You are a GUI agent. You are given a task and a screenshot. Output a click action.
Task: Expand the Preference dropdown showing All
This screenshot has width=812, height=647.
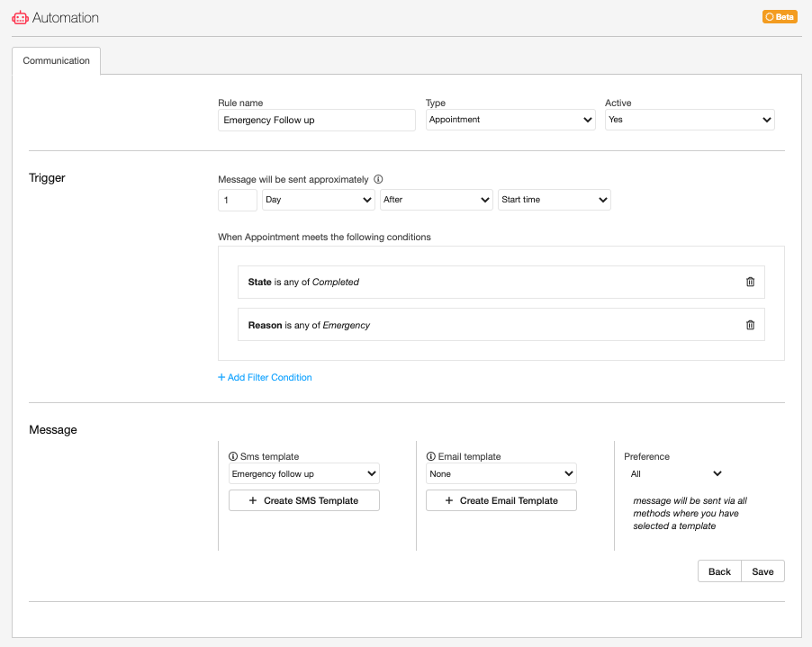675,473
